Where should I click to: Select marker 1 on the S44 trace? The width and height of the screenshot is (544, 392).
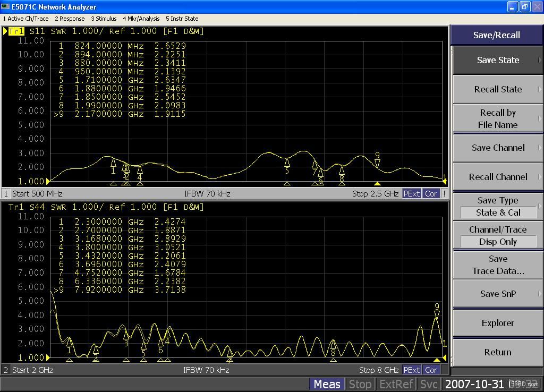coord(69,346)
